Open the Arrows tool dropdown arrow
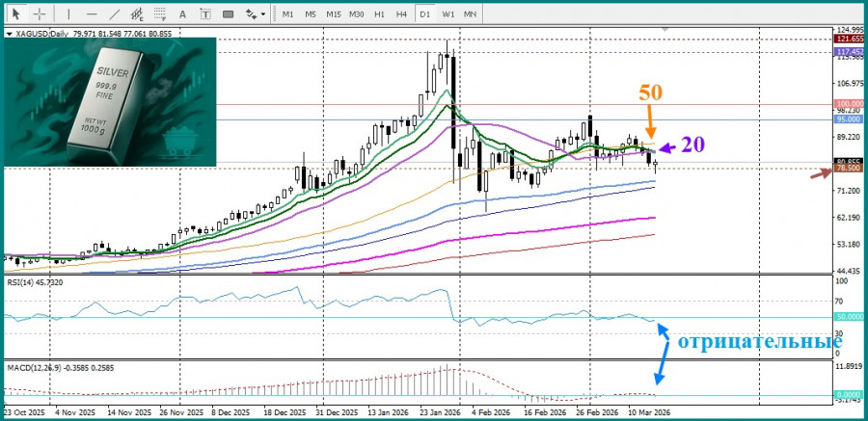Viewport: 868px width, 421px height. coord(263,13)
